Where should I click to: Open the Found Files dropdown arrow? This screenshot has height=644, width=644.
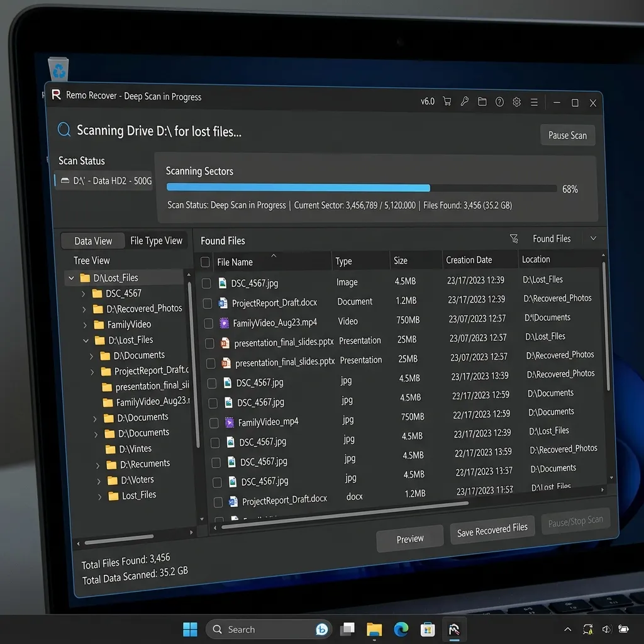[x=593, y=238]
